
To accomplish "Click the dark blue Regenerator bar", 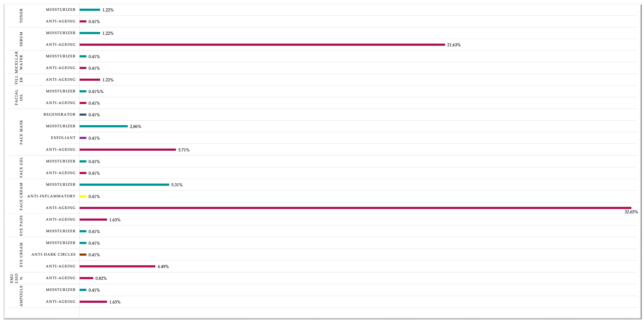I will (x=83, y=115).
